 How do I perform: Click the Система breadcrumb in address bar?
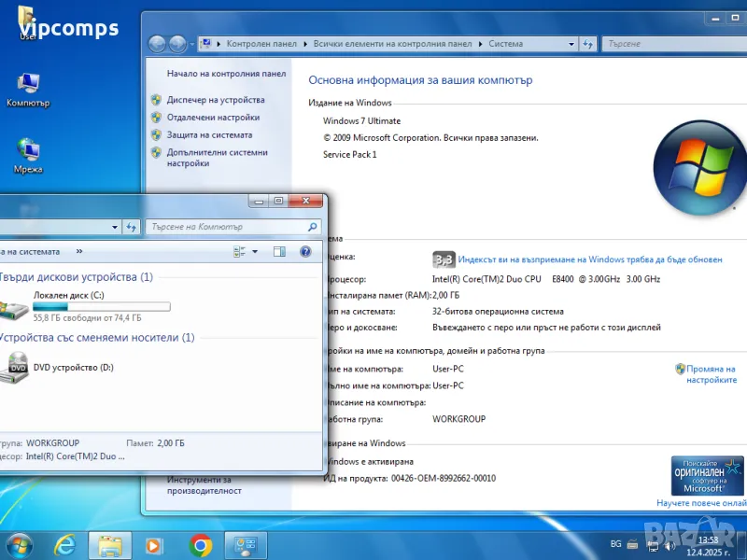[505, 43]
